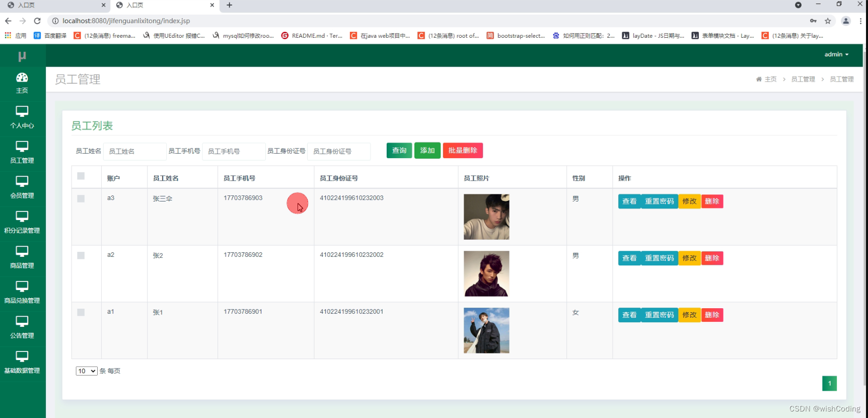Click 删除 for account a2

point(712,258)
